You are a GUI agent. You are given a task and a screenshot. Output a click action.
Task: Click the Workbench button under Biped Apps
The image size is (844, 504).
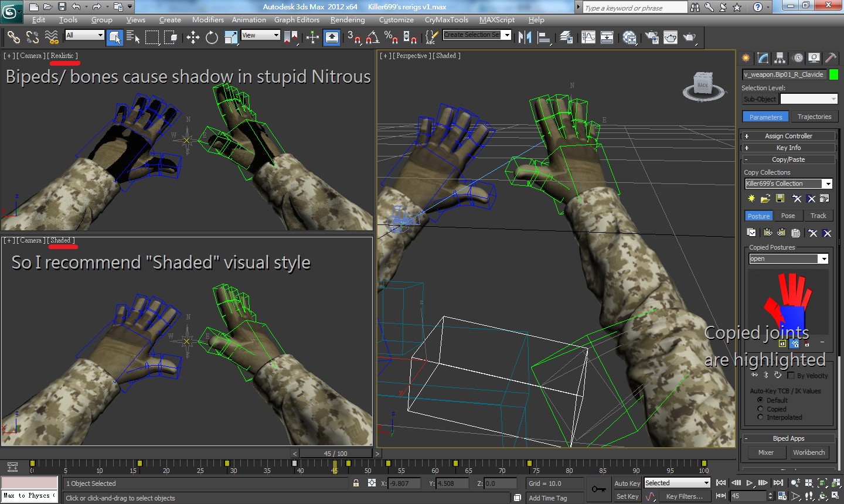tap(809, 452)
